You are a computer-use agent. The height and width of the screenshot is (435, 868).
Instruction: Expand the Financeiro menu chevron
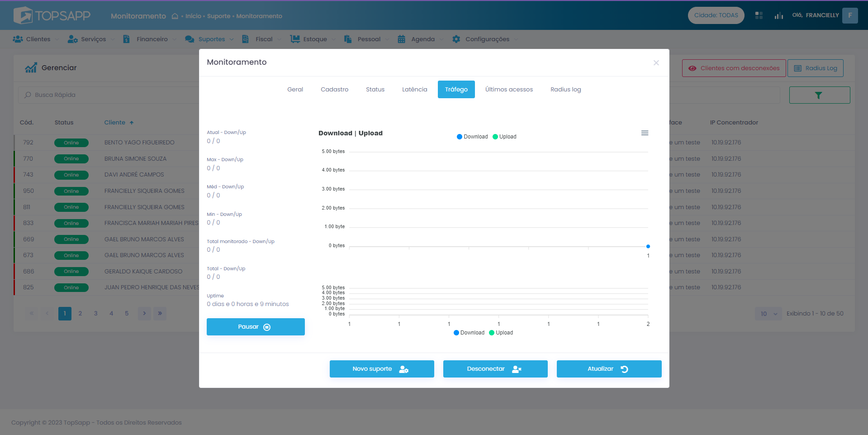tap(174, 39)
